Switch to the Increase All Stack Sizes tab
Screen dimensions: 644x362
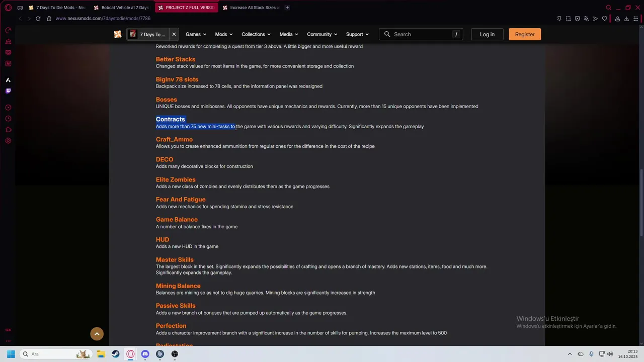click(x=251, y=8)
